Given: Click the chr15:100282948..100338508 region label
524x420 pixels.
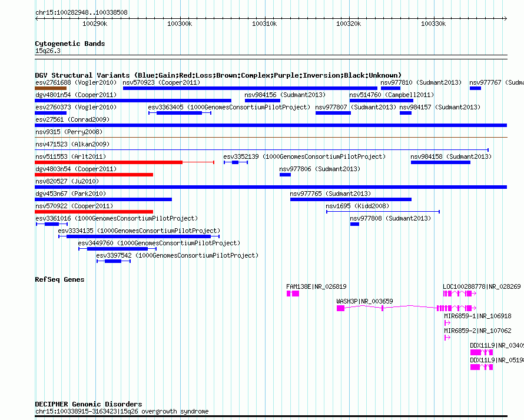Looking at the screenshot, I should tap(81, 12).
